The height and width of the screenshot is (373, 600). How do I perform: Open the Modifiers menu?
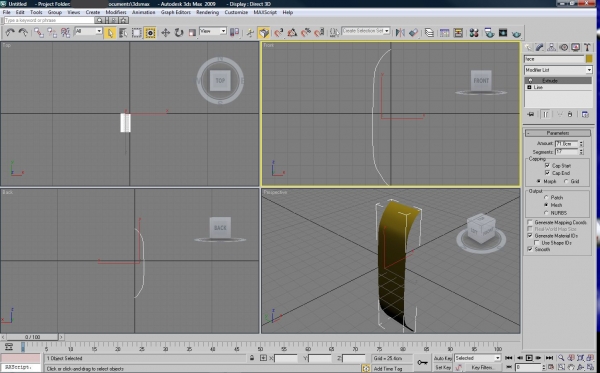point(116,12)
